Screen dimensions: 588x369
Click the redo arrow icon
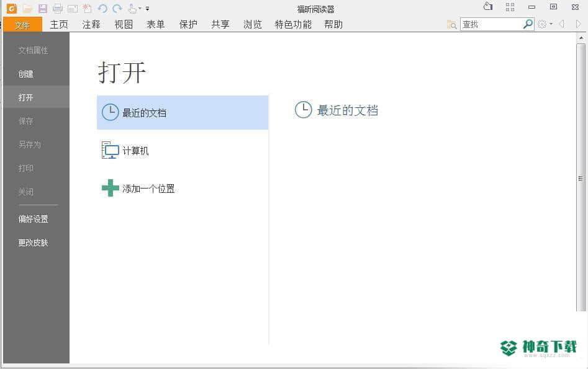[117, 8]
